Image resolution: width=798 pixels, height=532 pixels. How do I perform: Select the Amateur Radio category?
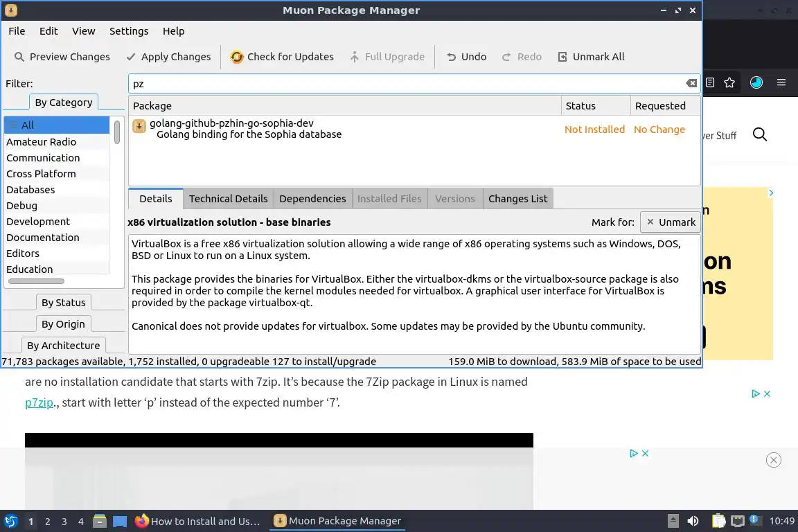point(57,141)
